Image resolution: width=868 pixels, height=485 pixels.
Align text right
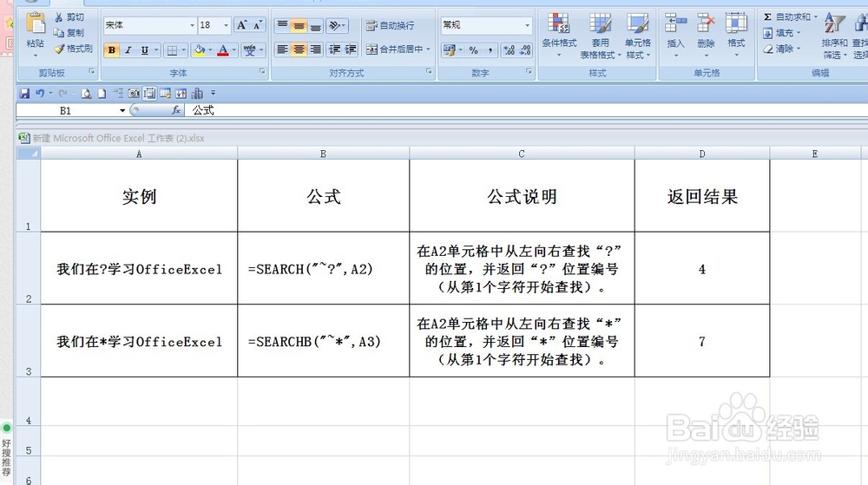[x=316, y=49]
